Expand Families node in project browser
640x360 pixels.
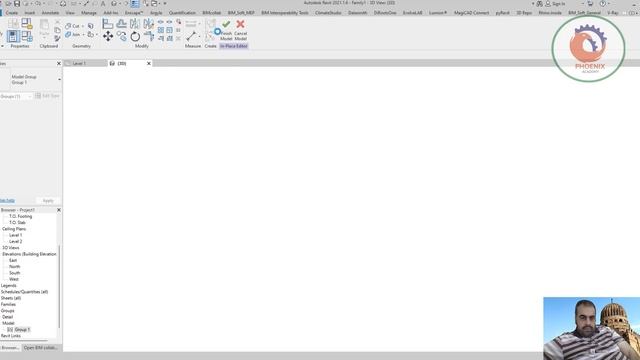8,304
